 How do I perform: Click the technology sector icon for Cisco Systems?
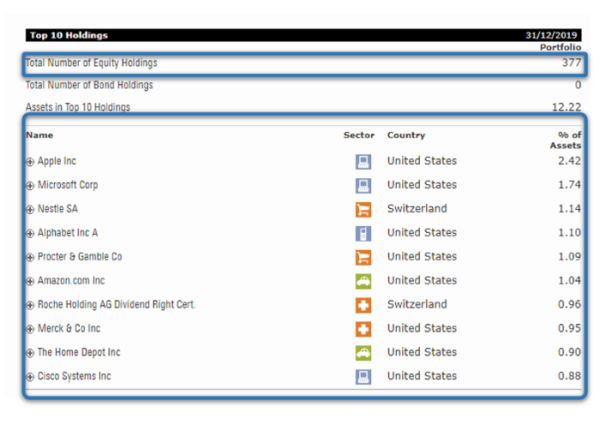pyautogui.click(x=363, y=377)
